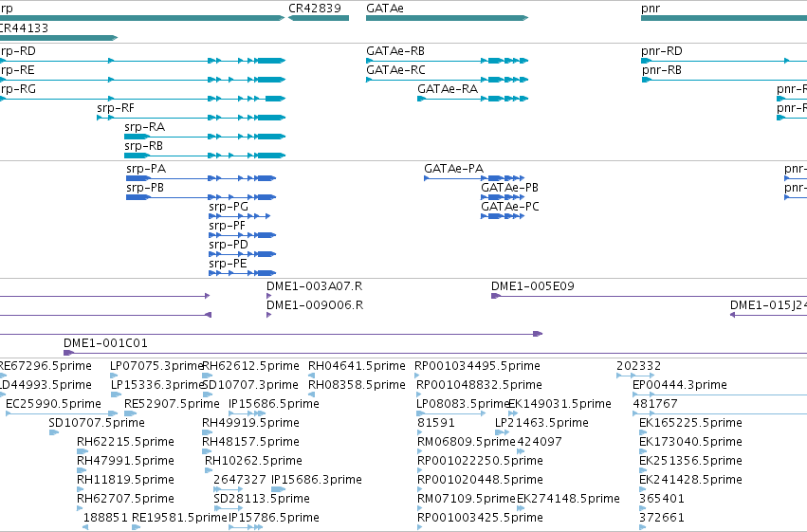Click the SD28113.5prime EST label
Image resolution: width=807 pixels, height=532 pixels.
click(262, 499)
